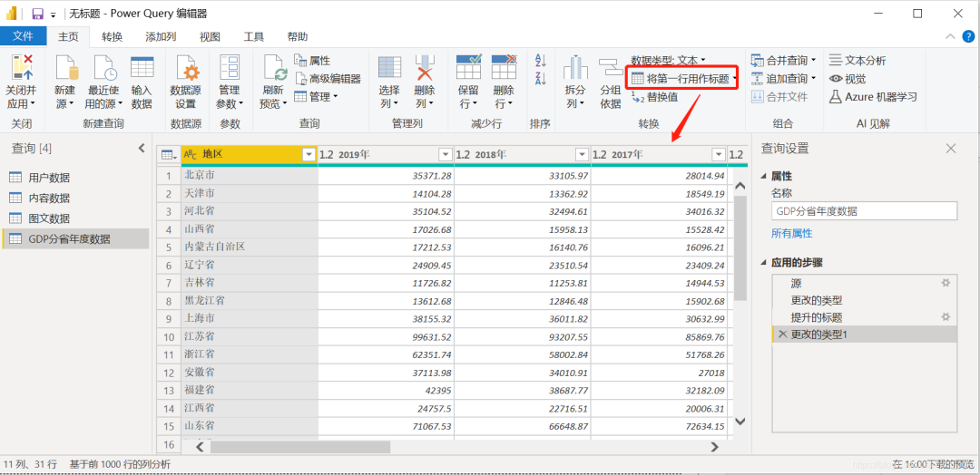980x475 pixels.
Task: Switch to the Add Column (添加列) tab
Action: coord(161,36)
